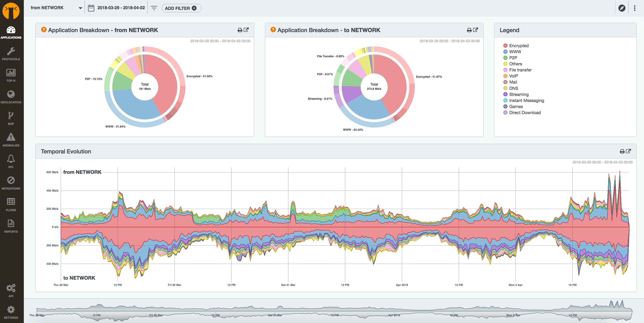Open the Geolocation section in the sidebar
The height and width of the screenshot is (323, 644).
(11, 97)
